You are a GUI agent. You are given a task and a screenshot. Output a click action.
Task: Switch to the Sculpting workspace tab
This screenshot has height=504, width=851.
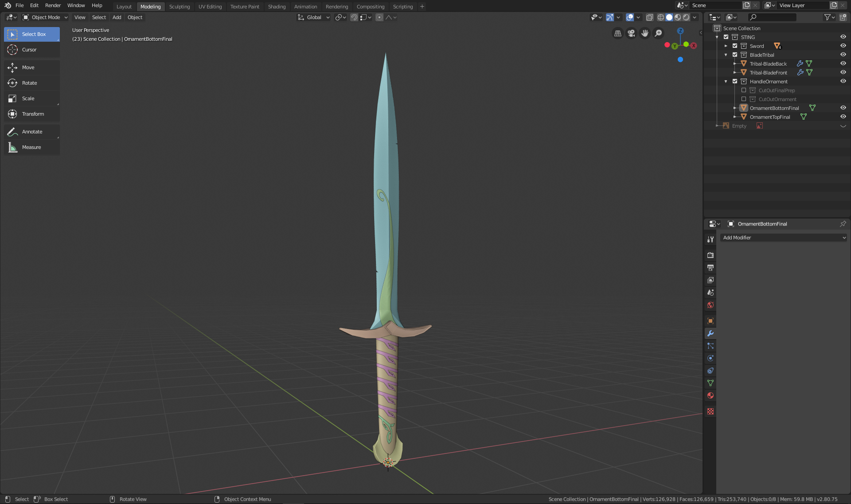(179, 7)
